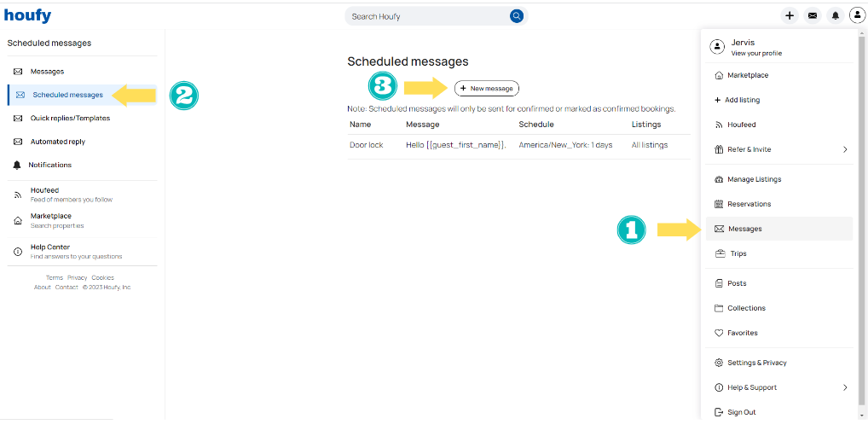Click the Schedule column header

536,125
